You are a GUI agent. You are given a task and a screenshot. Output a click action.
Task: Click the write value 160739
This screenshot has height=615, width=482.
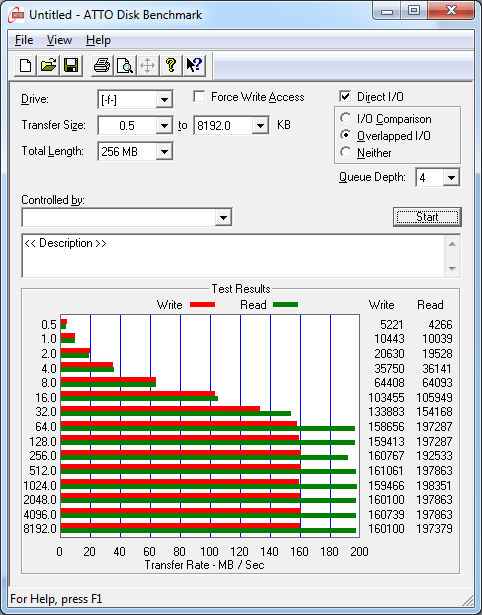click(x=386, y=514)
